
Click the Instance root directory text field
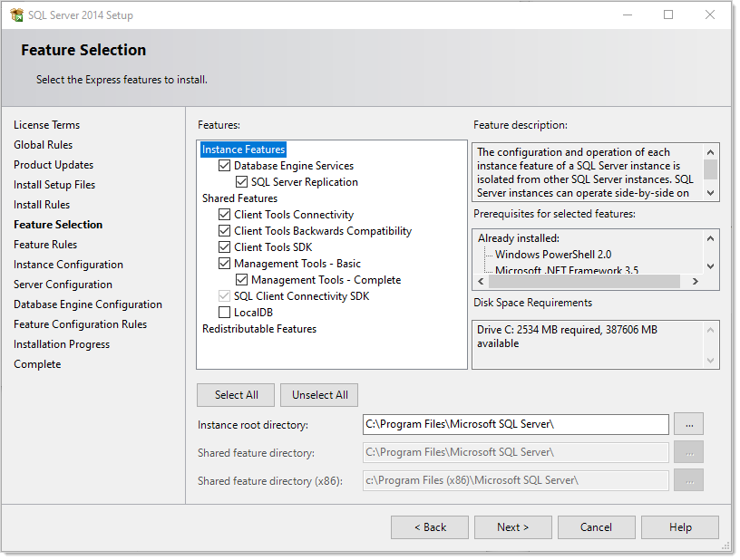click(x=515, y=424)
